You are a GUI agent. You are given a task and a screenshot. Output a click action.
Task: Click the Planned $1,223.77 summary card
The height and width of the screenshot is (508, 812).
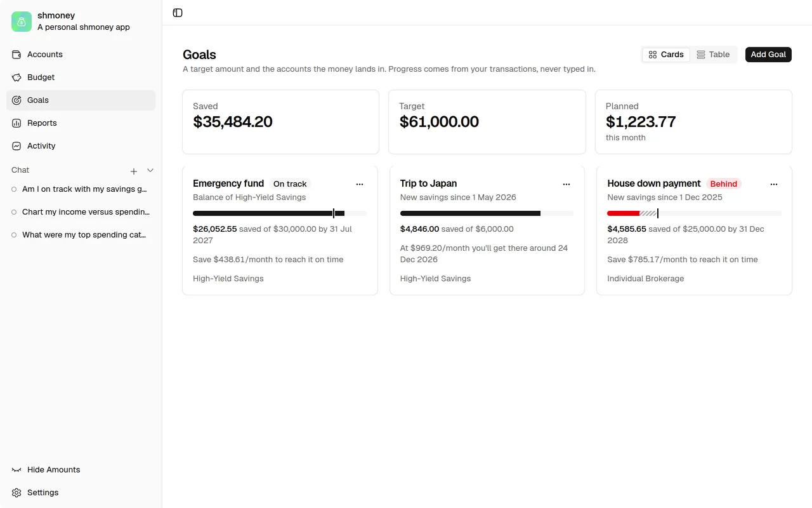693,122
